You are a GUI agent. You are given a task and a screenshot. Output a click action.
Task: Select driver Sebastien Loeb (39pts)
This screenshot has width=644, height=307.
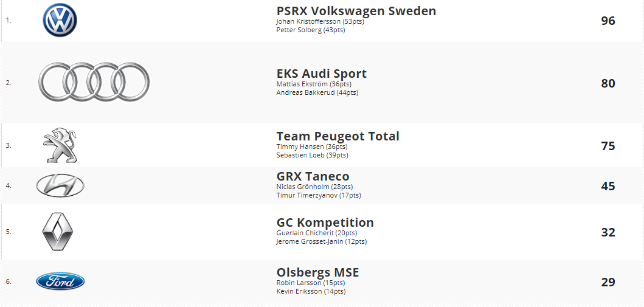tap(312, 155)
